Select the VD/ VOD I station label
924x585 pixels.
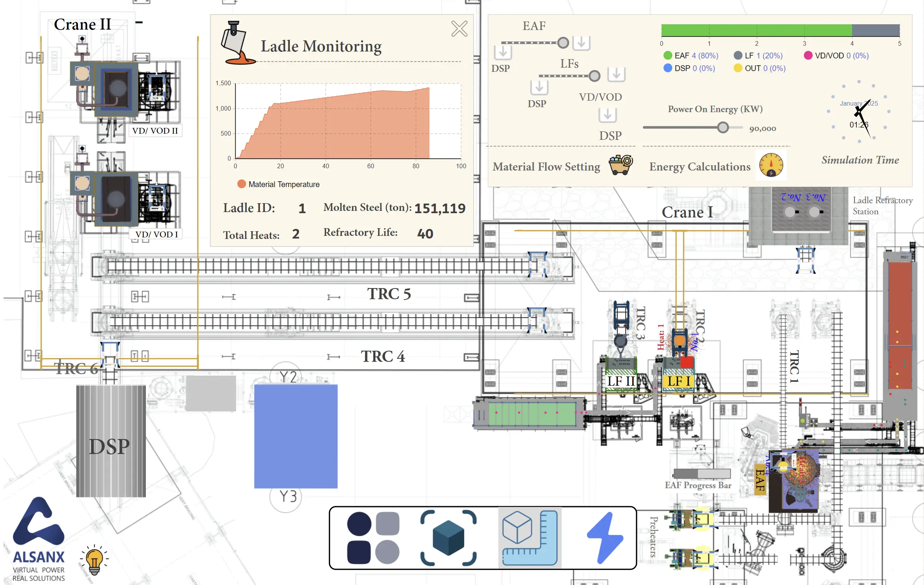[x=156, y=234]
